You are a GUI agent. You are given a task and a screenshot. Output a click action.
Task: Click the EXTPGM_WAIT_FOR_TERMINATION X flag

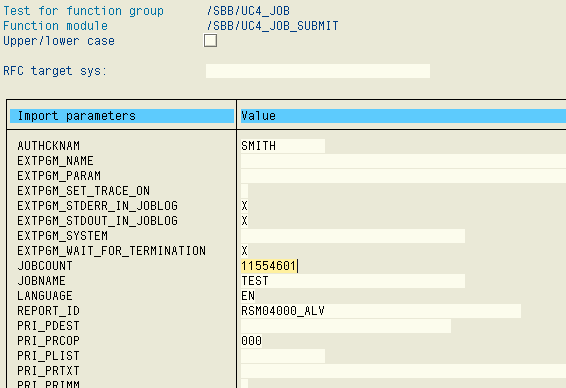tap(244, 251)
